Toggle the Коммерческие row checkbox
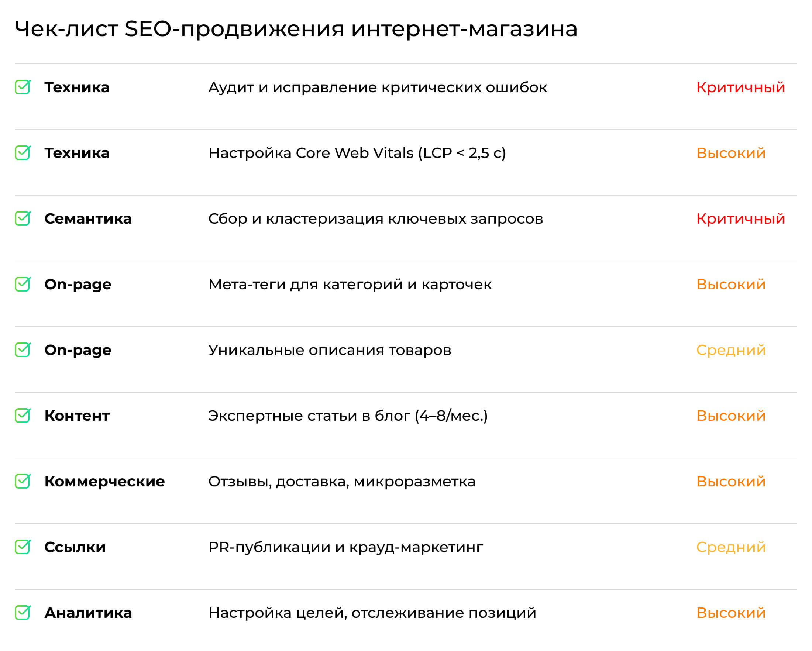 [22, 481]
